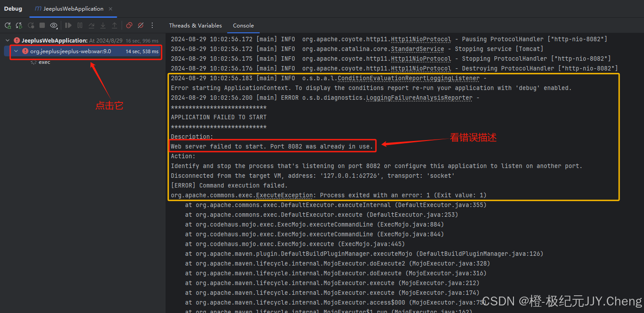Click the error icon beside org.jeeplus:jeeplus-web
This screenshot has width=644, height=313.
[25, 51]
